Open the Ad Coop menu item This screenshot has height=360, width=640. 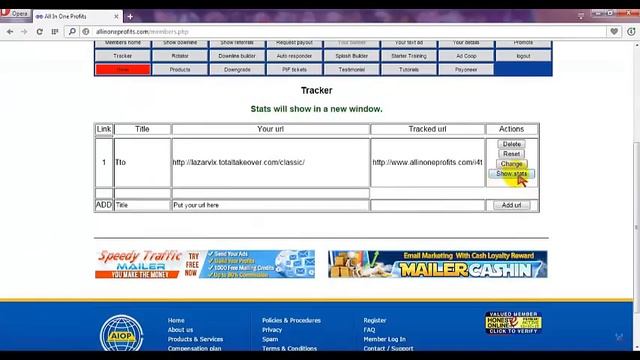(466, 56)
